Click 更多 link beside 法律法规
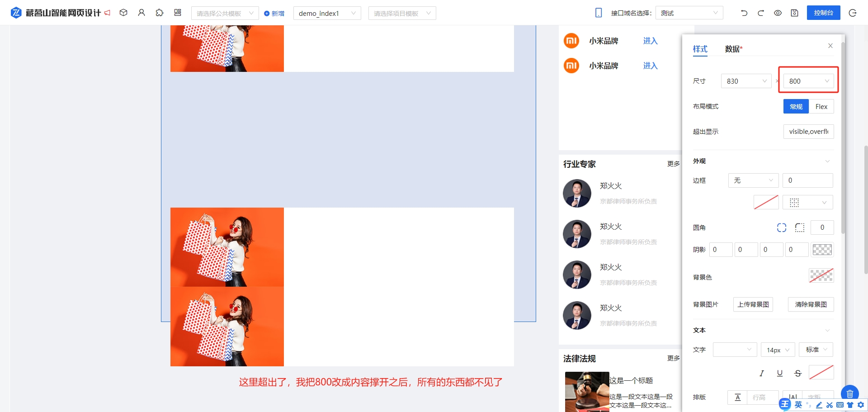 click(x=674, y=358)
